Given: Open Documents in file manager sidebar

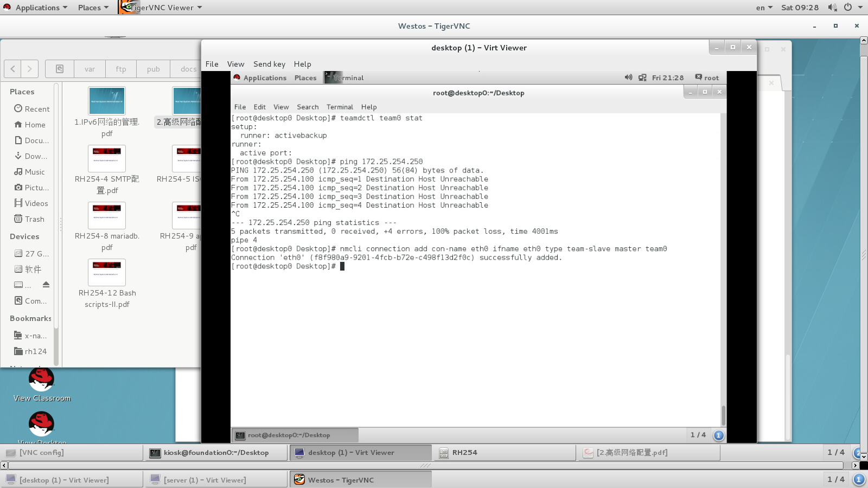Looking at the screenshot, I should point(31,140).
